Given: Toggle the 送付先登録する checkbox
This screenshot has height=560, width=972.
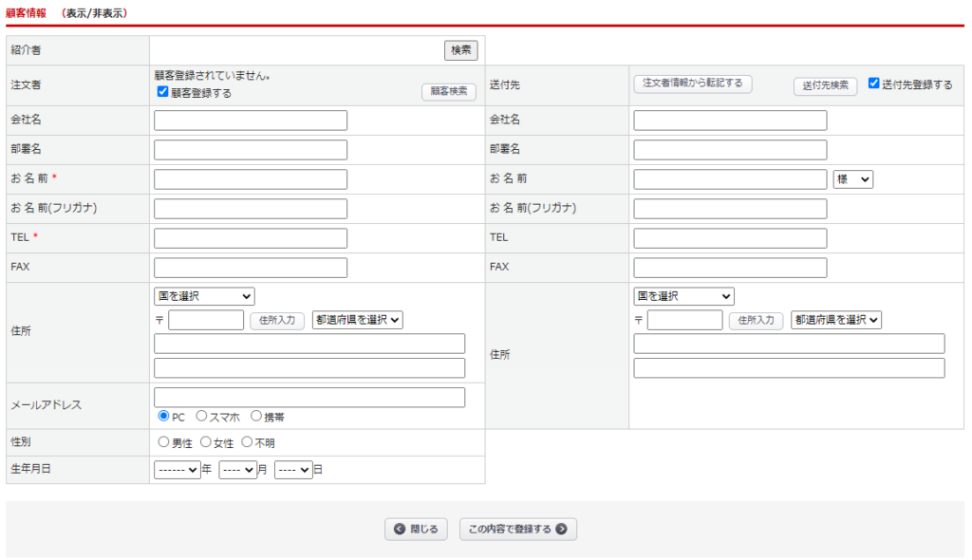Looking at the screenshot, I should point(874,84).
